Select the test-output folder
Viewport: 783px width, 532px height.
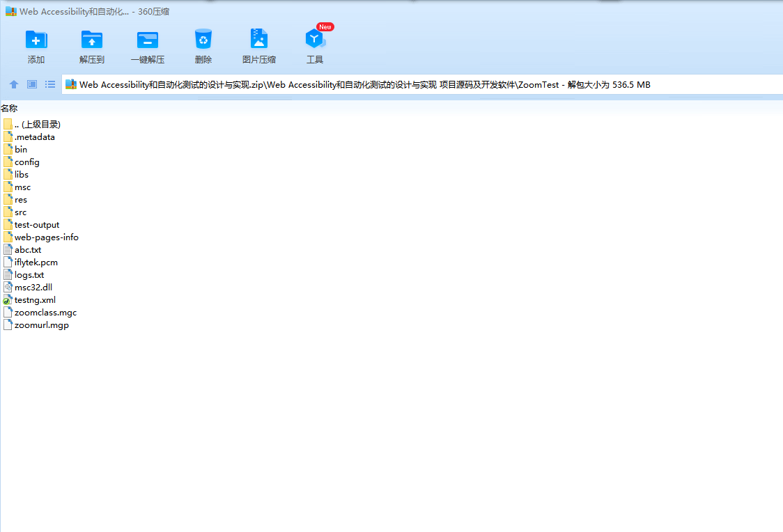[x=31, y=225]
